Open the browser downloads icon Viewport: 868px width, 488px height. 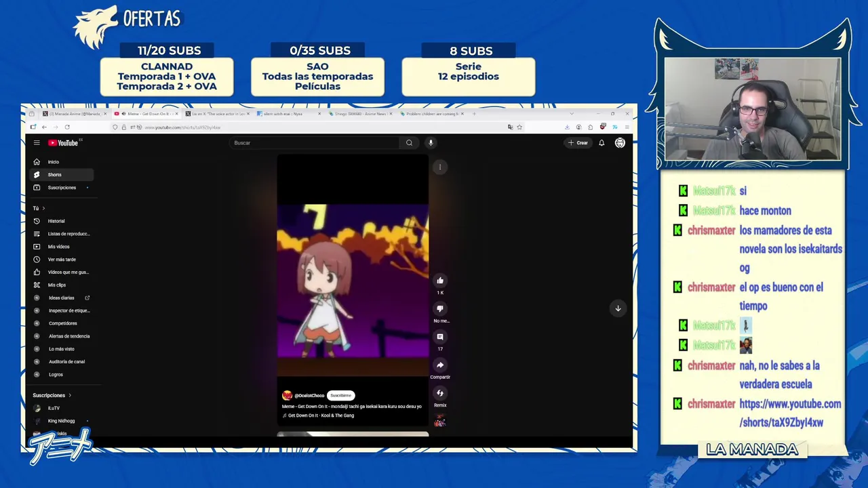pos(567,127)
